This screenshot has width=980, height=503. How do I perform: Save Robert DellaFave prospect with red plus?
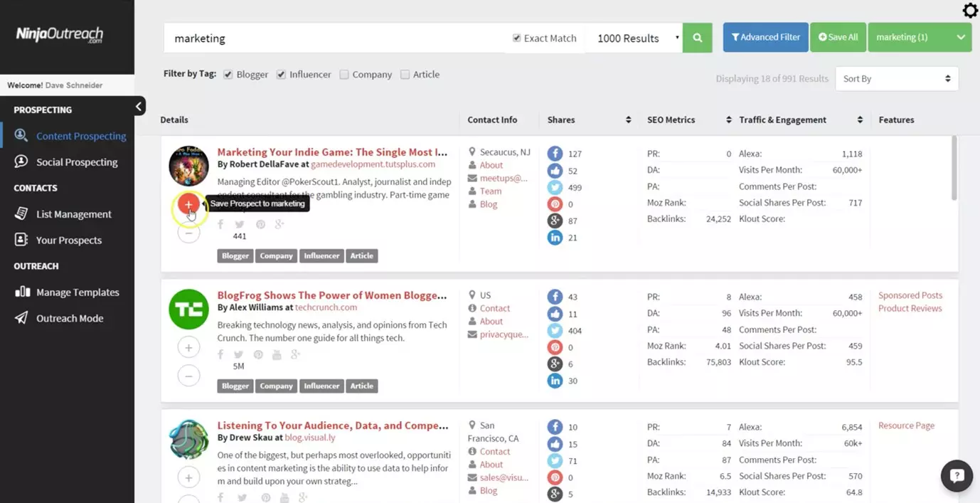[188, 205]
